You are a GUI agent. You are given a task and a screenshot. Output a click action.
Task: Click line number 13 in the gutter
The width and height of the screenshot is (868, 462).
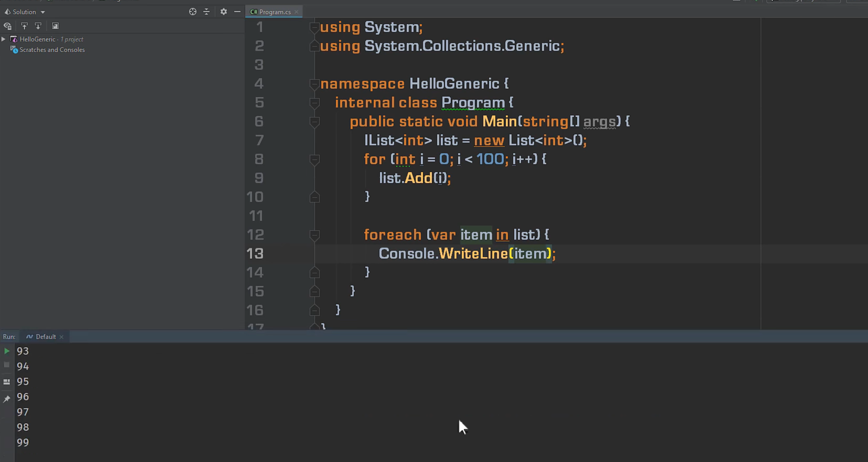(255, 254)
